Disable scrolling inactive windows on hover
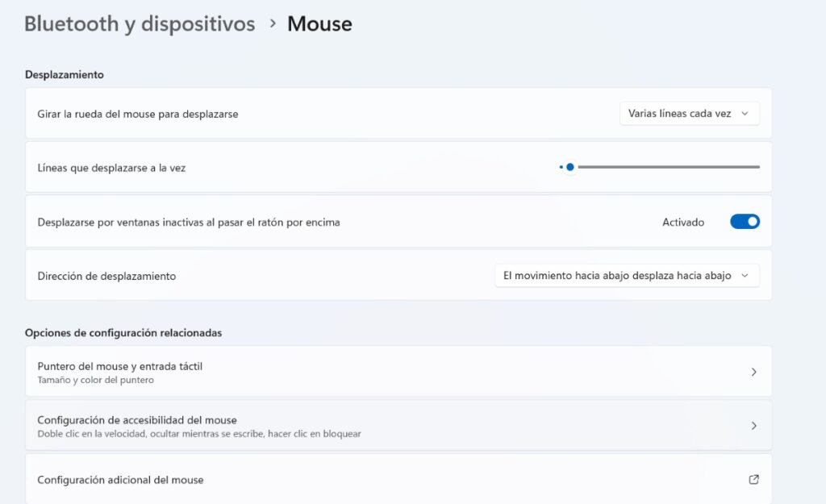 pyautogui.click(x=743, y=221)
